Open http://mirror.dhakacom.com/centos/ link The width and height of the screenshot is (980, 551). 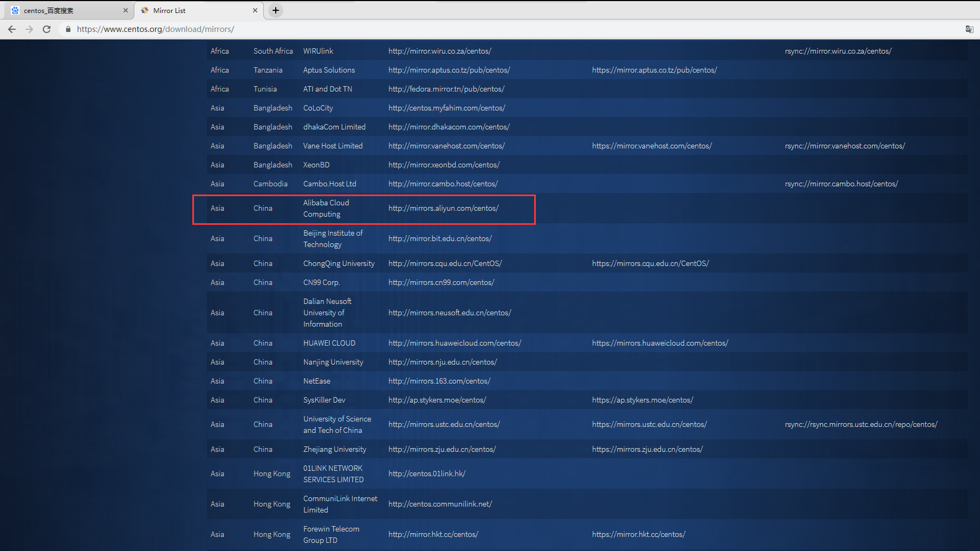point(449,127)
